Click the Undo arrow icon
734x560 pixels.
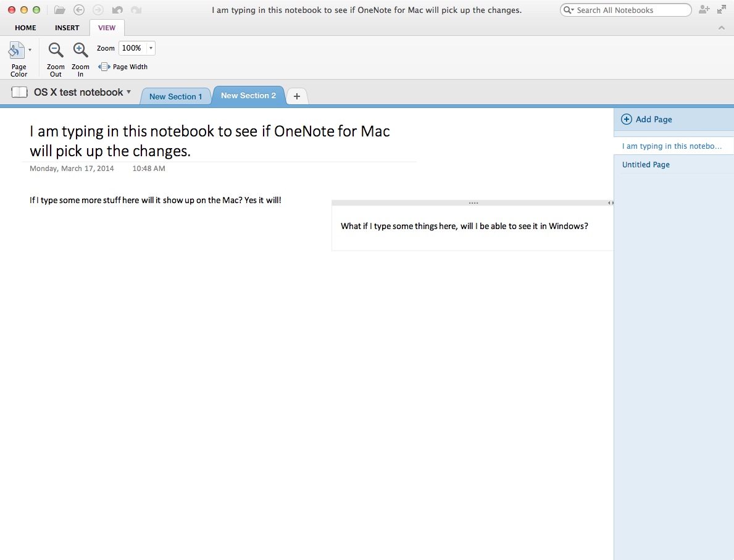[117, 9]
